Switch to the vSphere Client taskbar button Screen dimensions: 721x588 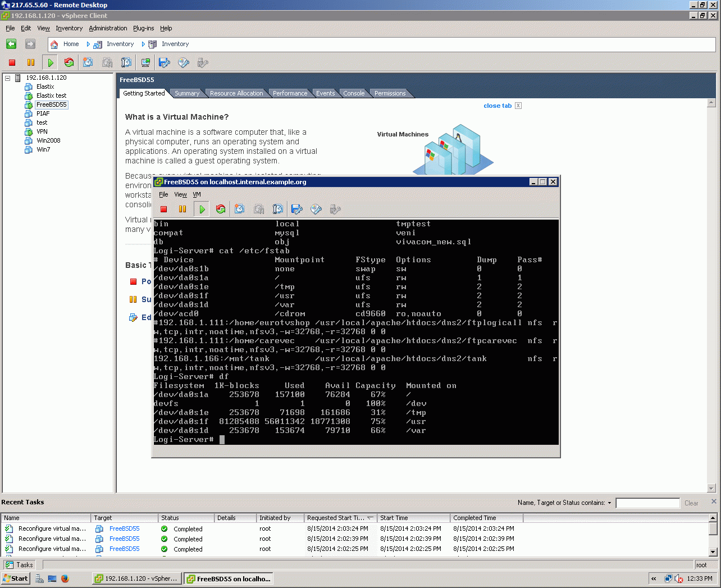136,578
